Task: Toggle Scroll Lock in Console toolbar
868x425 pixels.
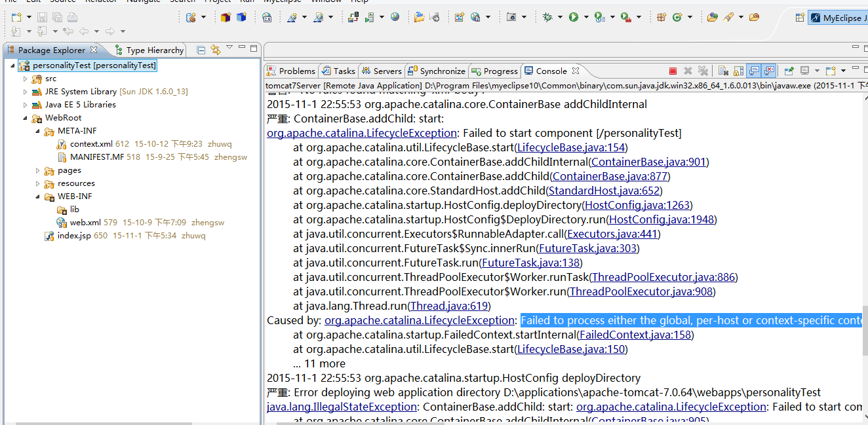Action: [738, 71]
